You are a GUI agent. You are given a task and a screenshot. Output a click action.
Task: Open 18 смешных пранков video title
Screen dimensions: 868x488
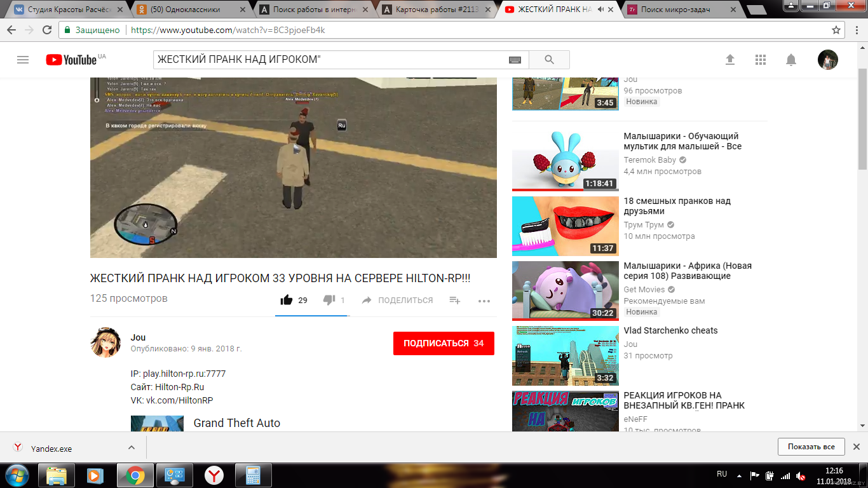point(677,206)
